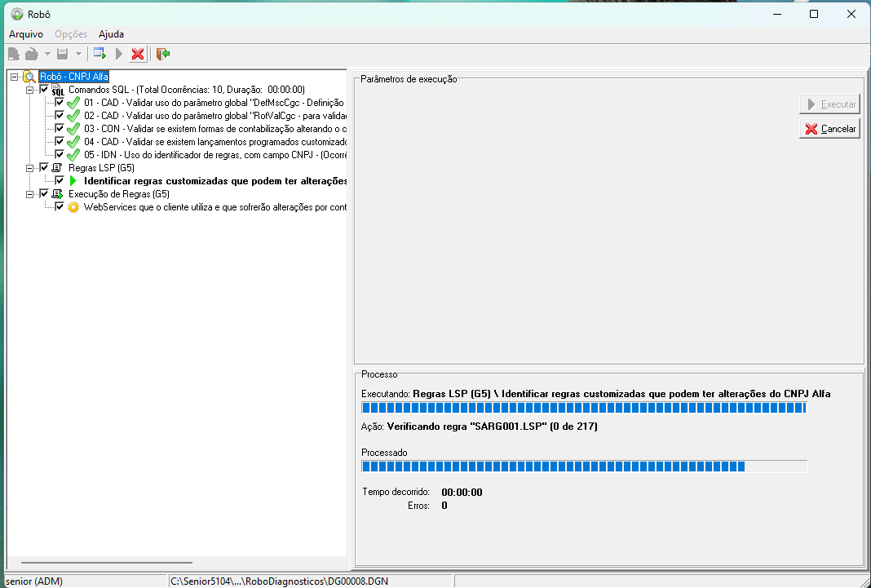Click the magnifier icon of Robô root node
This screenshot has width=871, height=588.
29,77
